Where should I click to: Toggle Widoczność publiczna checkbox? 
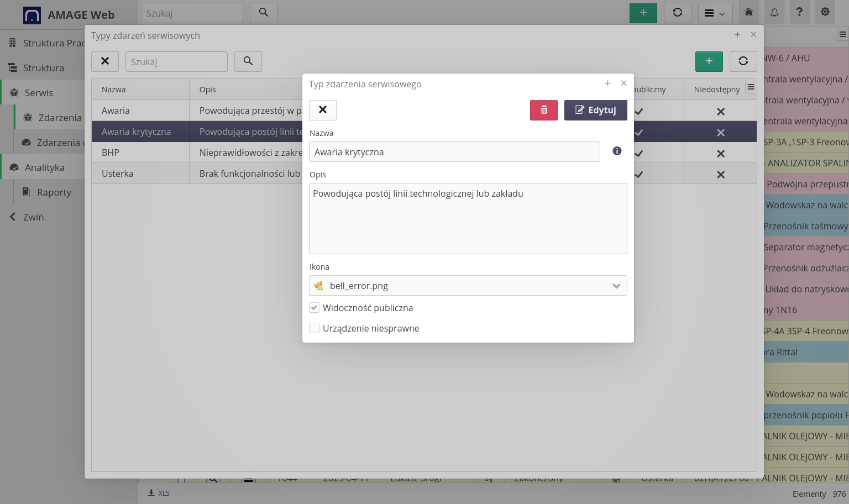tap(314, 308)
